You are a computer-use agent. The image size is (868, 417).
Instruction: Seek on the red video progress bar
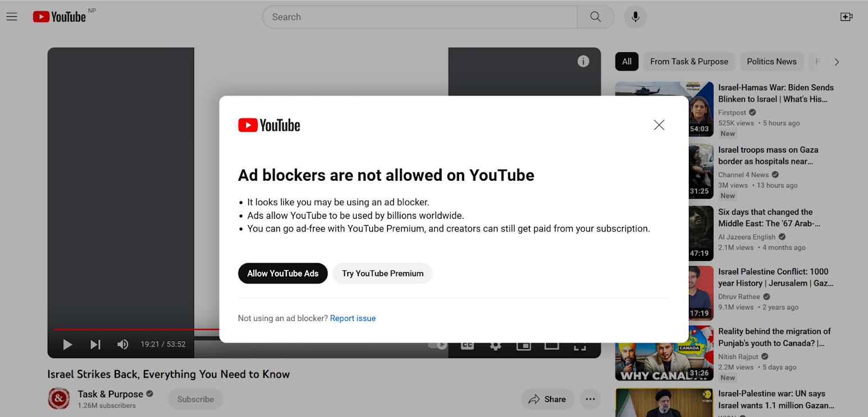click(137, 329)
